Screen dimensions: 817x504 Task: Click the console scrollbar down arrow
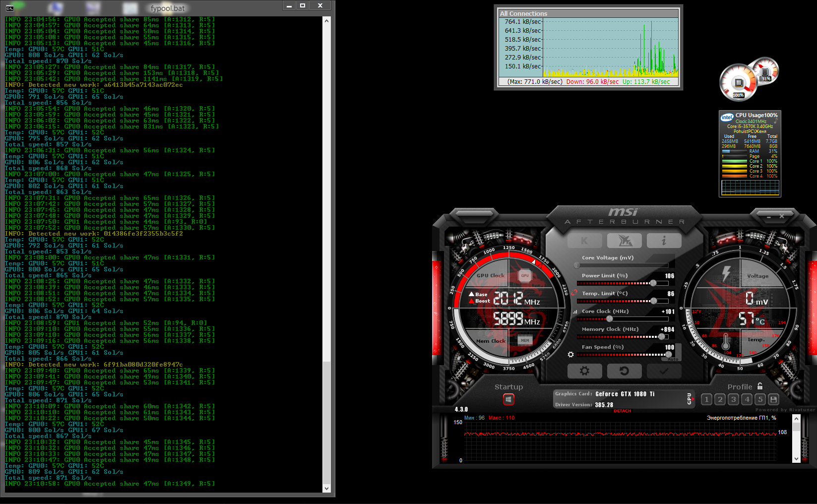[326, 488]
